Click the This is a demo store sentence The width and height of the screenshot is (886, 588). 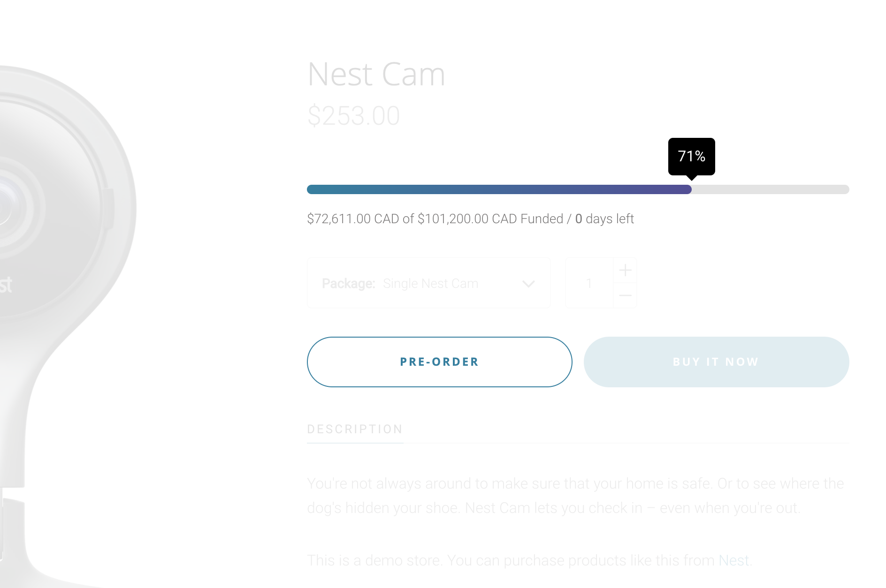pyautogui.click(x=529, y=560)
